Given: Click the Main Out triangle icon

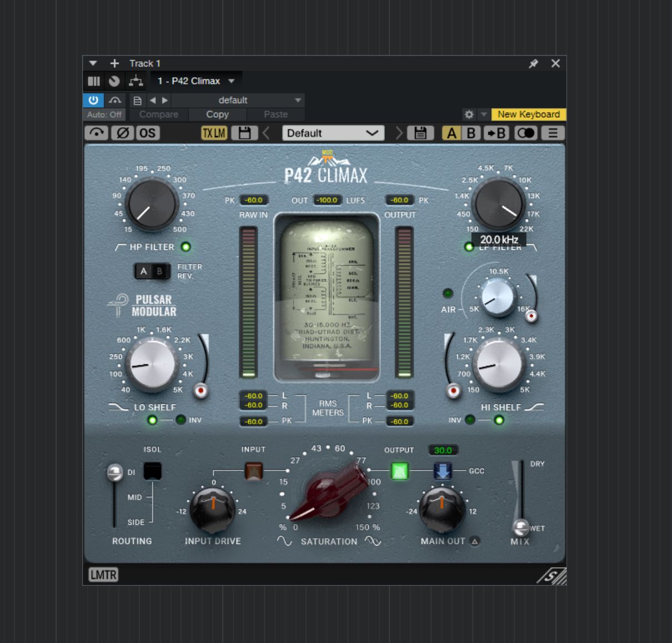Looking at the screenshot, I should (475, 541).
